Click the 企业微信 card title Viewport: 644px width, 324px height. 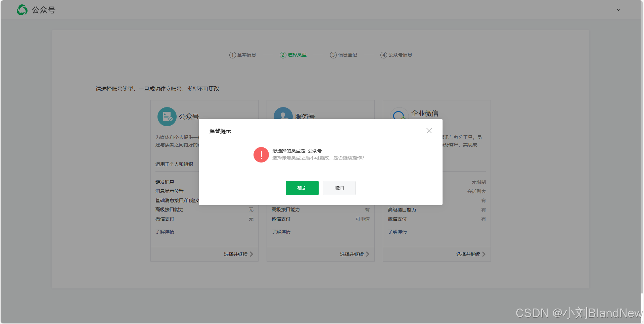(x=425, y=113)
